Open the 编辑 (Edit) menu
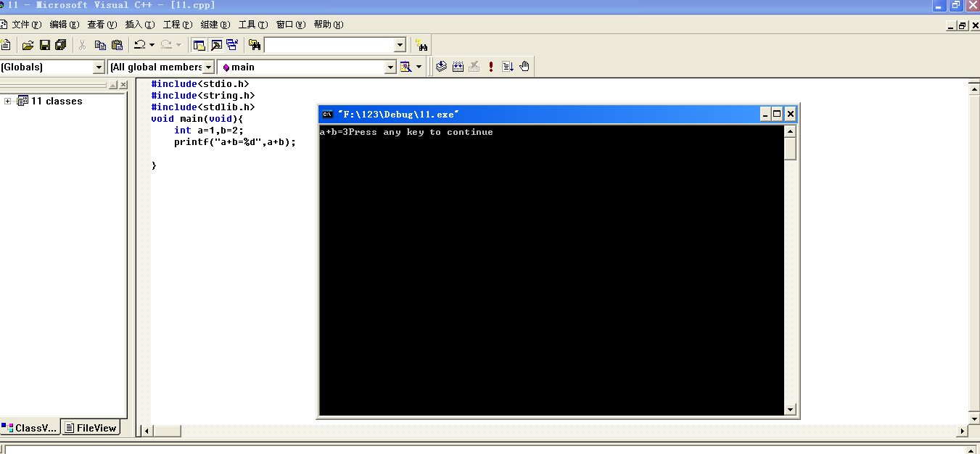980x454 pixels. (65, 25)
